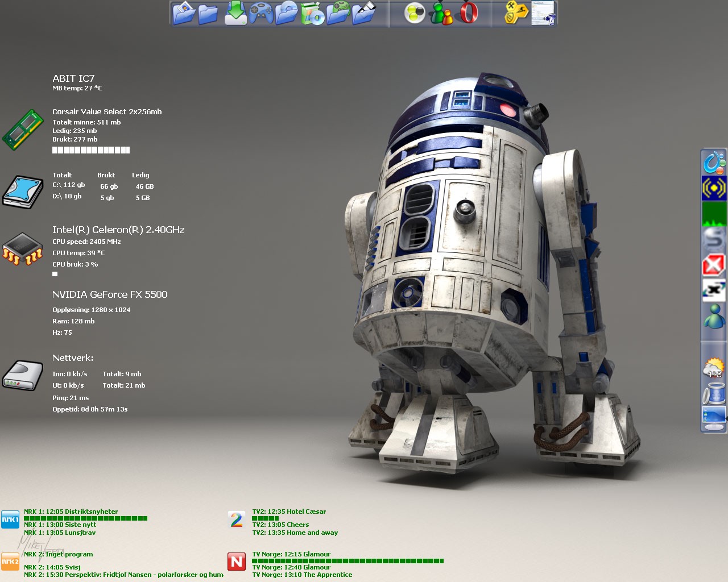Click 'CPU temp: 39 *C' reading
This screenshot has width=728, height=582.
[78, 253]
